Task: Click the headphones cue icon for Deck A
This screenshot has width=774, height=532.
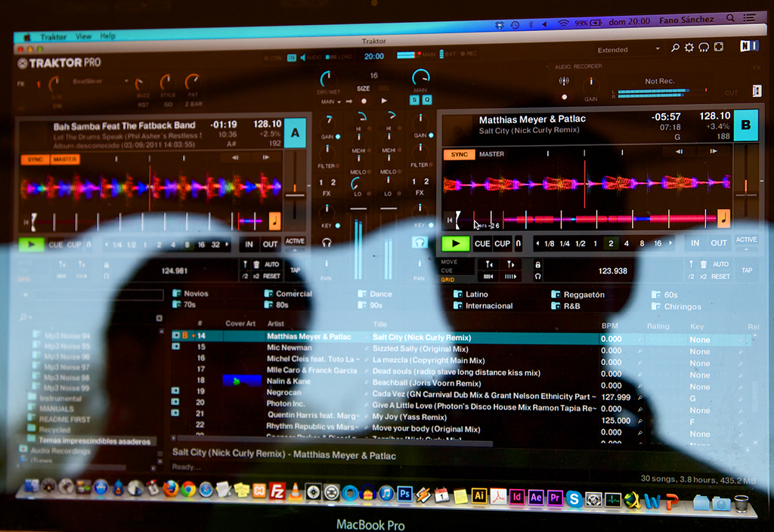Action: (x=327, y=243)
